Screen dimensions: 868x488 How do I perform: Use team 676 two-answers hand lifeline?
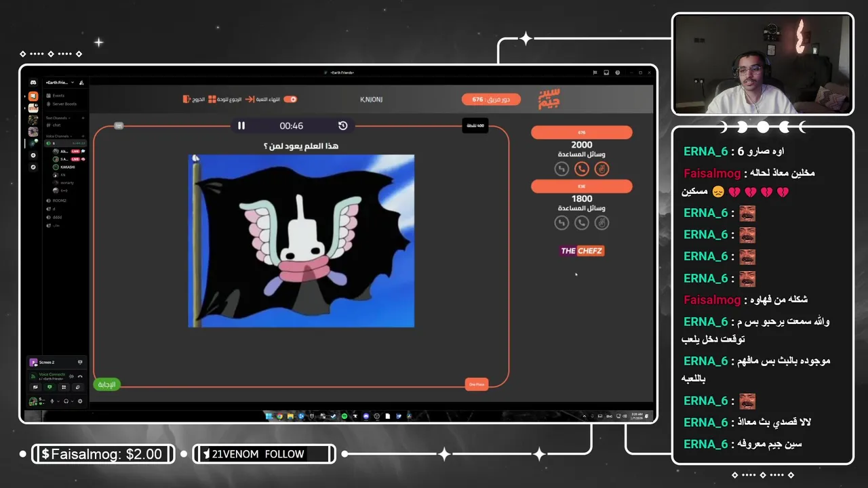601,169
